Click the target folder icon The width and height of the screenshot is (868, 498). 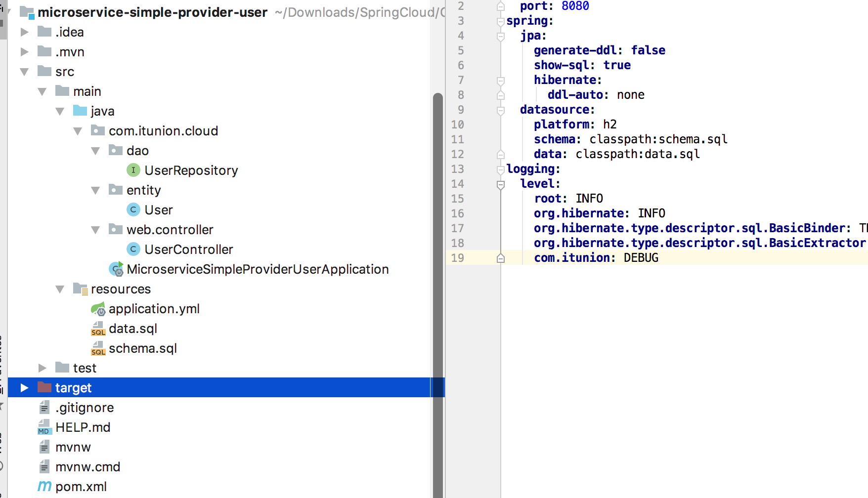[44, 387]
